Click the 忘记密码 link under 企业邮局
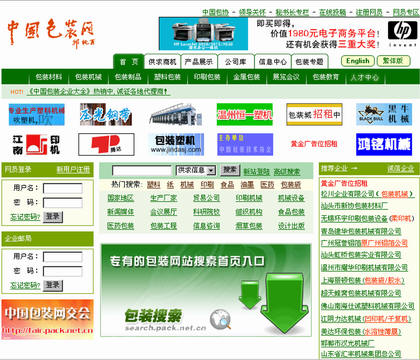 point(25,285)
